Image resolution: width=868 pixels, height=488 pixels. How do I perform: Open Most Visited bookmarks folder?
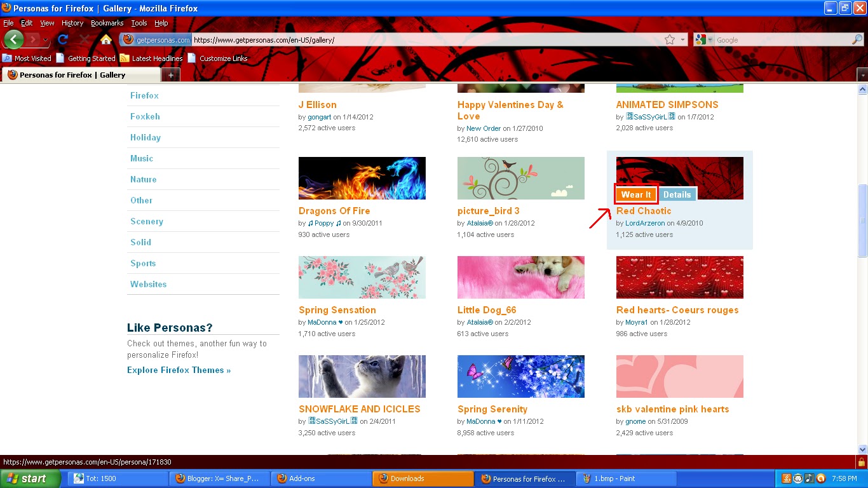point(27,58)
